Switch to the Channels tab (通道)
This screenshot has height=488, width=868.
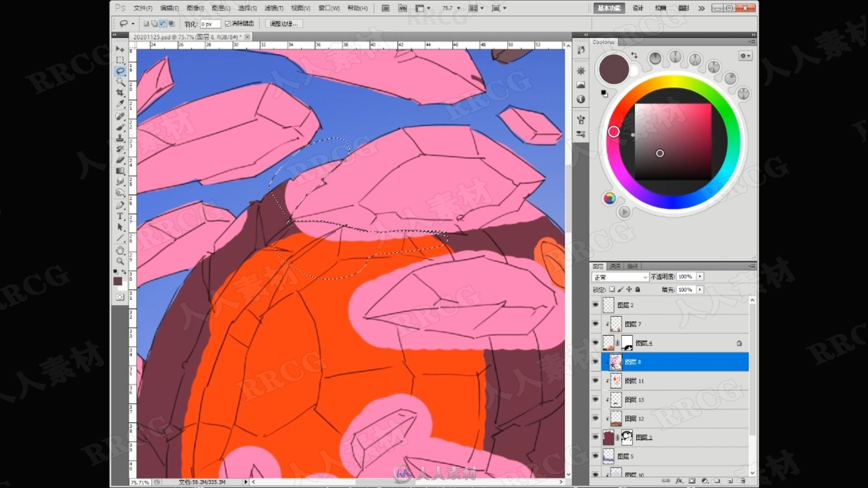pyautogui.click(x=615, y=266)
